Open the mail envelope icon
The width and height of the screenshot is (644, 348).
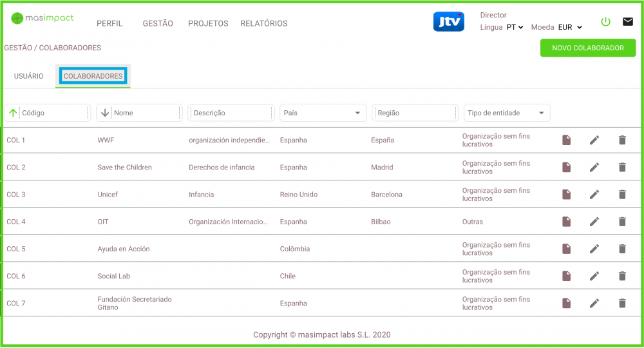627,22
